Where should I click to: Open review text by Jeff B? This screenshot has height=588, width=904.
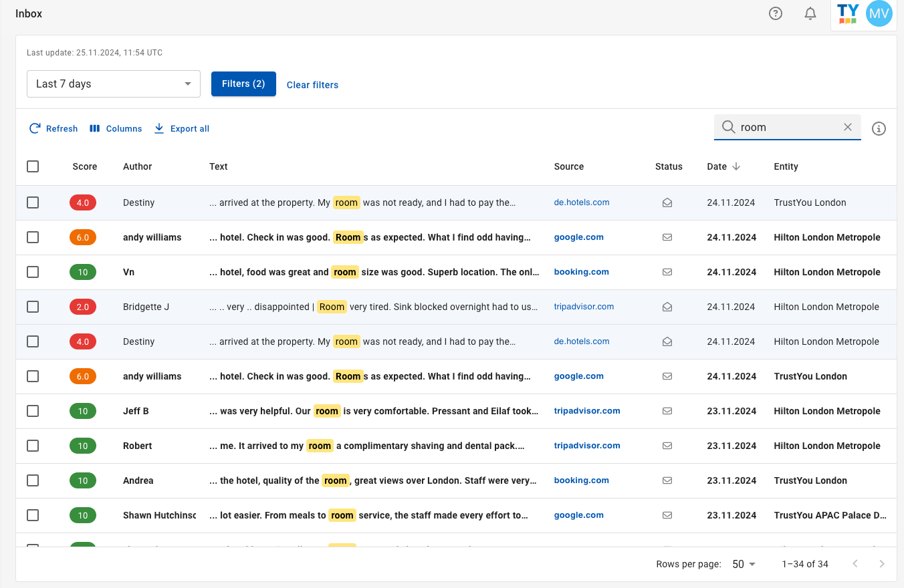(374, 411)
